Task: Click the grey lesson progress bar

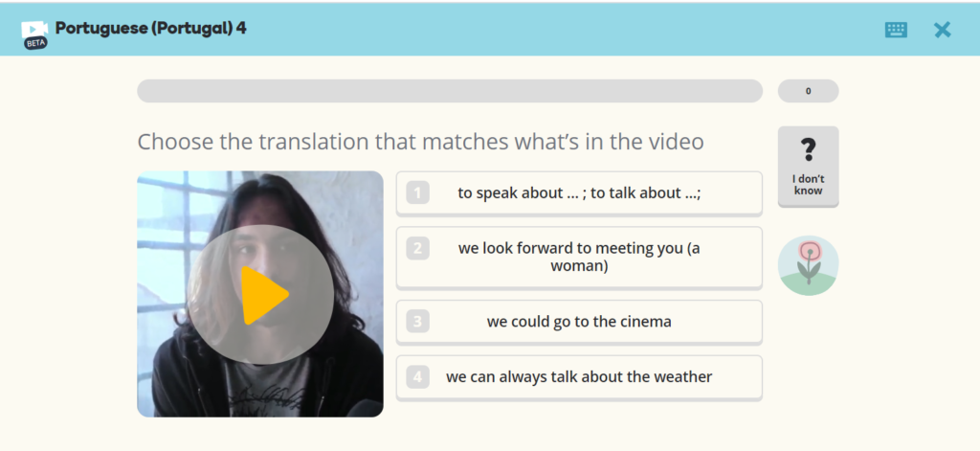Action: [x=450, y=91]
